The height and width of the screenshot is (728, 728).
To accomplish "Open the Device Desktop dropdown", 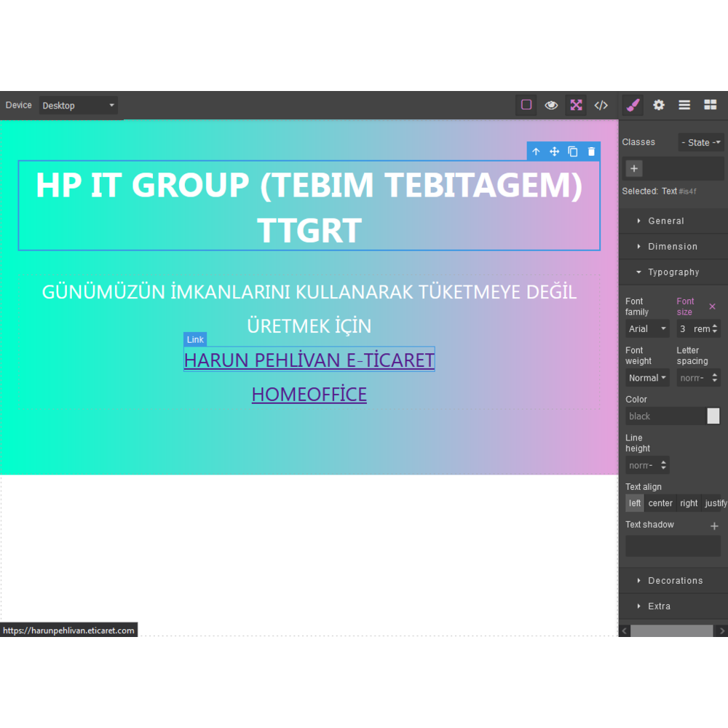I will click(x=78, y=106).
